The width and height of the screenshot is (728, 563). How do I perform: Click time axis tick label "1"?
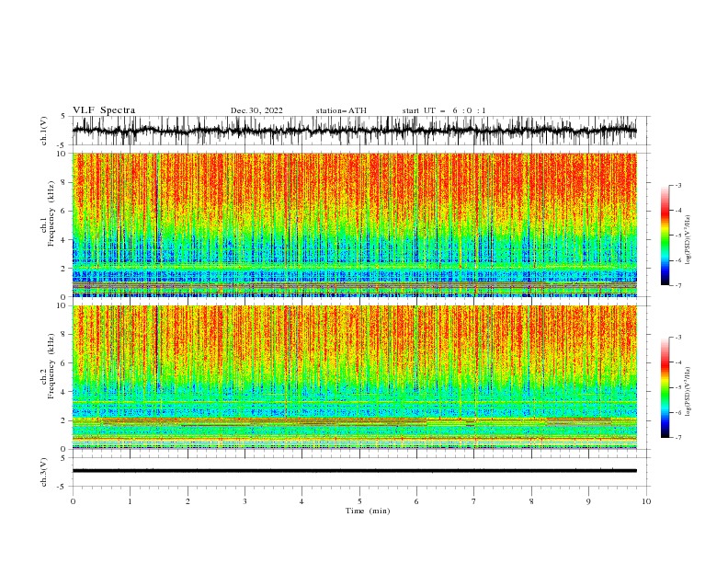click(130, 501)
